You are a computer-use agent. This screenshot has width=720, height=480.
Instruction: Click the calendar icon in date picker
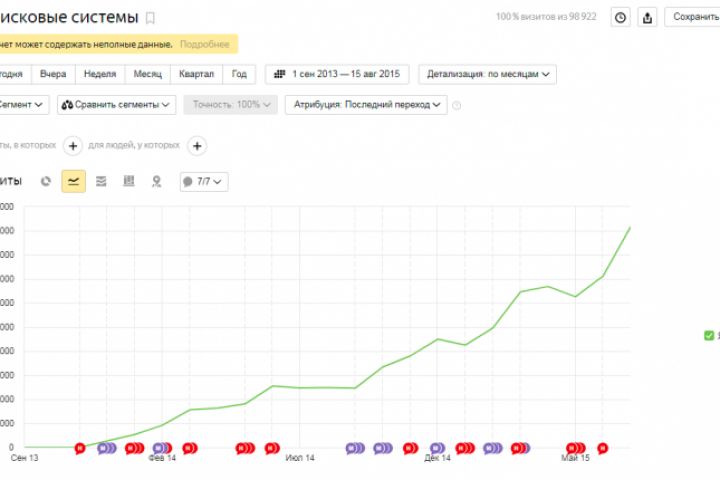click(279, 74)
